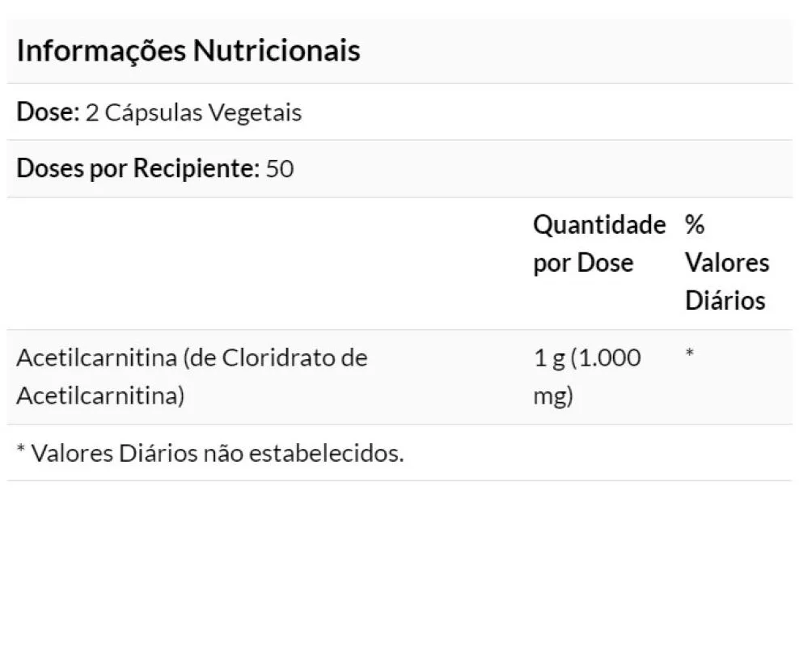The image size is (812, 647).
Task: Click the Informações Nutricionais heading
Action: 188,51
